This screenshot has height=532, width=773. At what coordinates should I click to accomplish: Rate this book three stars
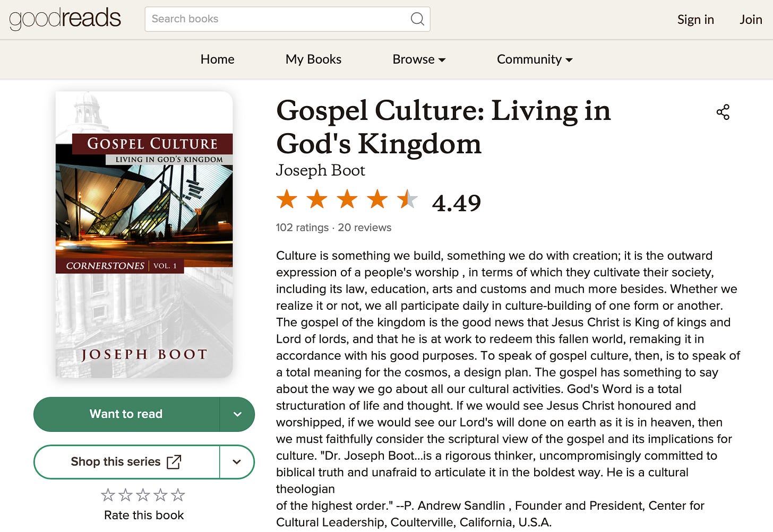pyautogui.click(x=143, y=495)
